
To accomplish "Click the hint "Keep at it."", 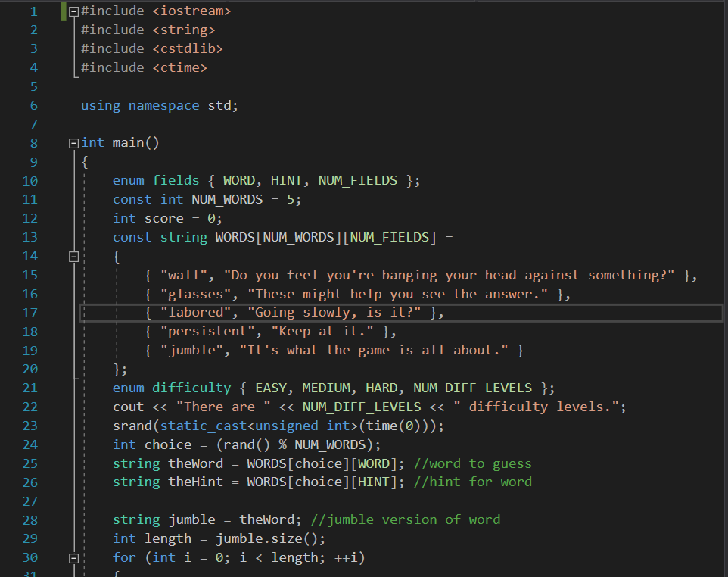I will point(322,331).
